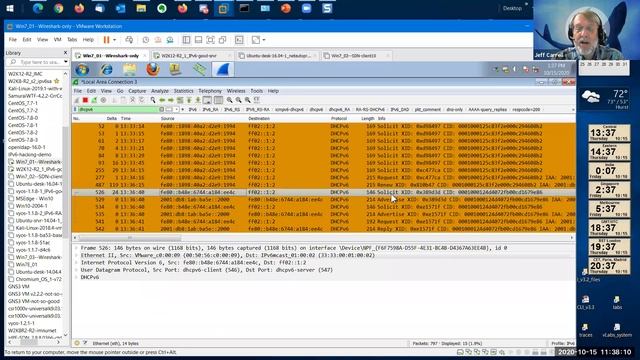The image size is (640, 360).
Task: Apply RA-RS-DHCPv6 filter button
Action: coord(370,109)
